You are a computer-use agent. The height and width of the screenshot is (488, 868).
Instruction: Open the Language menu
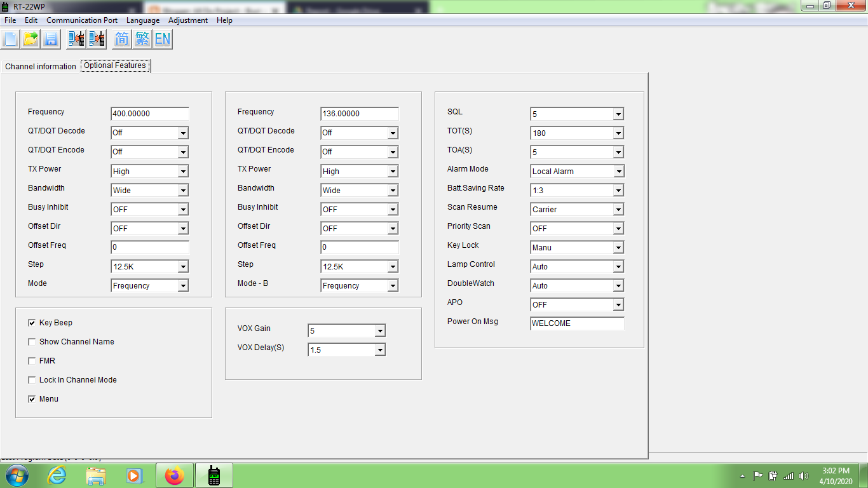(x=143, y=20)
